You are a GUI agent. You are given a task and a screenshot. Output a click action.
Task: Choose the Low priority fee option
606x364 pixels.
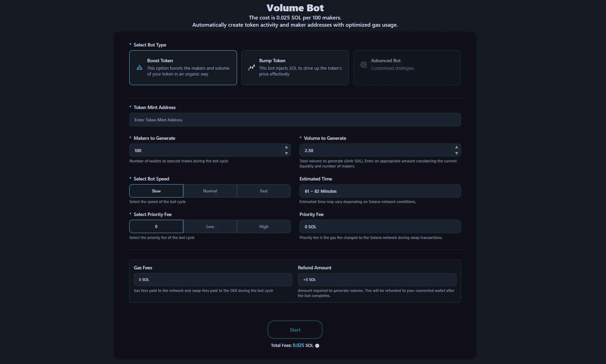[x=210, y=226]
